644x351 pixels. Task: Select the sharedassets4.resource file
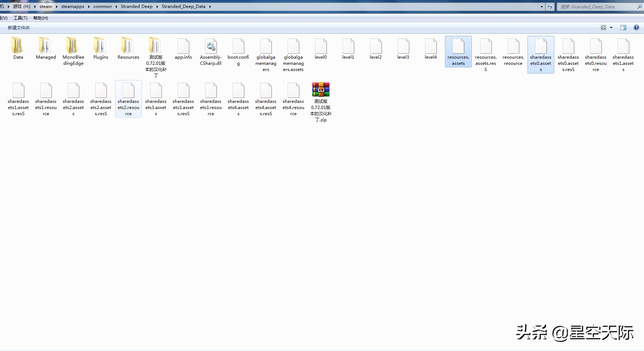coord(293,99)
